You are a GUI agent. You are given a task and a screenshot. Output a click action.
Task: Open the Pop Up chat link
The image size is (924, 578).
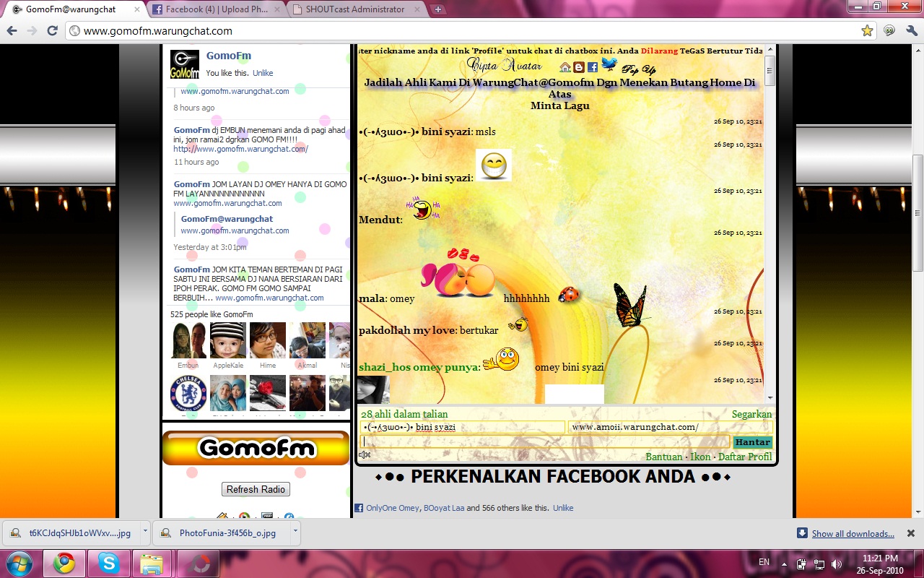tap(639, 69)
